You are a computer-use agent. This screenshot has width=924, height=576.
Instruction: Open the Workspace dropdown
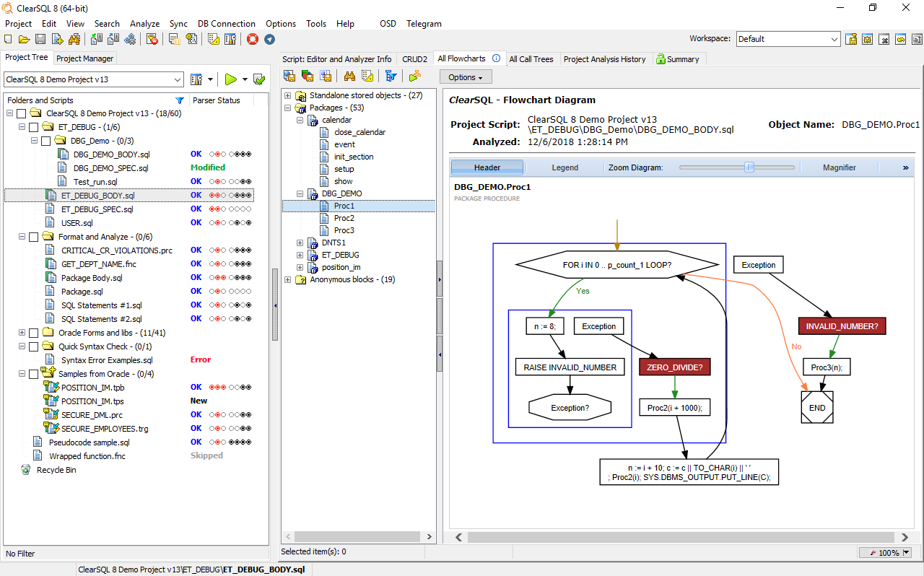tap(834, 39)
